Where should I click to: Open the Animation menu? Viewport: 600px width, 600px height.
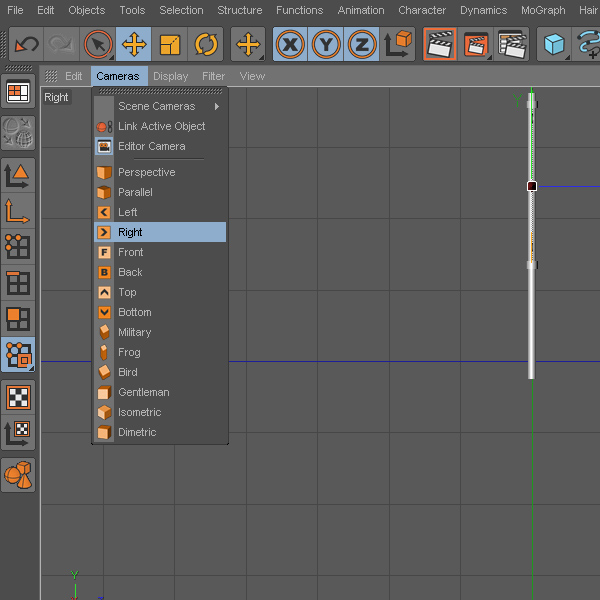[361, 10]
